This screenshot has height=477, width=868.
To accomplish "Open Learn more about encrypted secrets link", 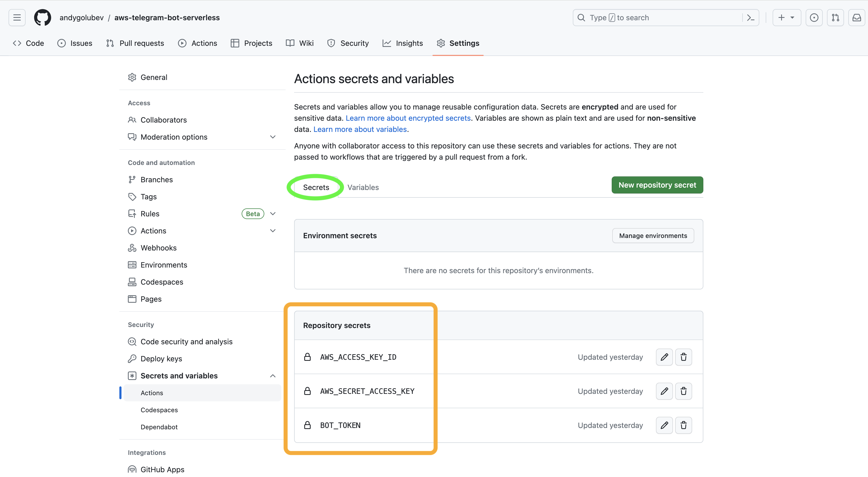I will 408,118.
